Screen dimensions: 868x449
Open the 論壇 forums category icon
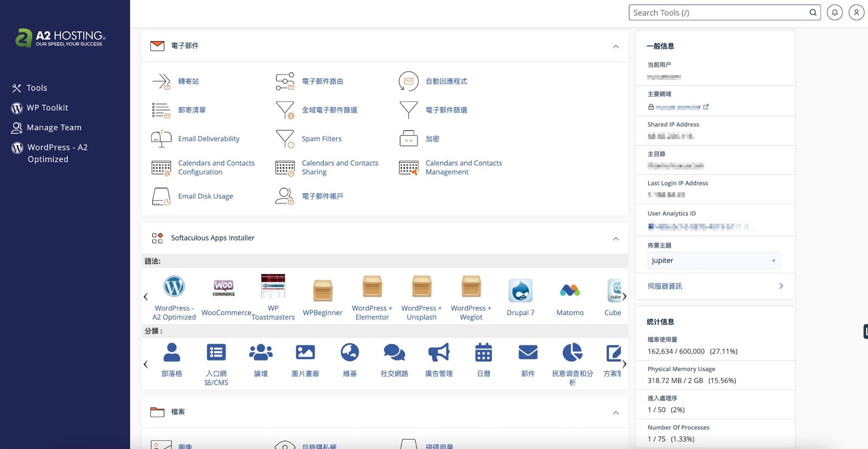pos(261,352)
